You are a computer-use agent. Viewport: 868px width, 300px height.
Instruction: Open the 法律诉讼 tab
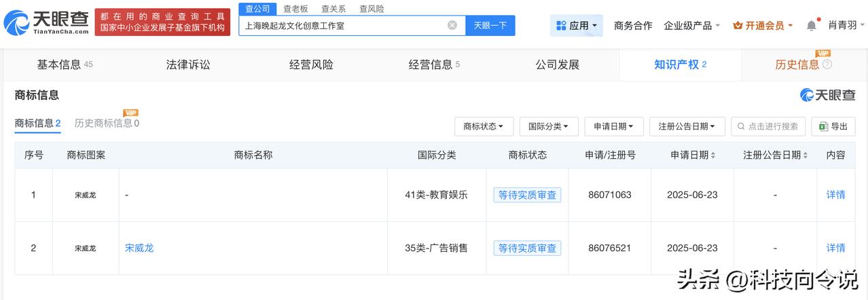click(x=188, y=64)
